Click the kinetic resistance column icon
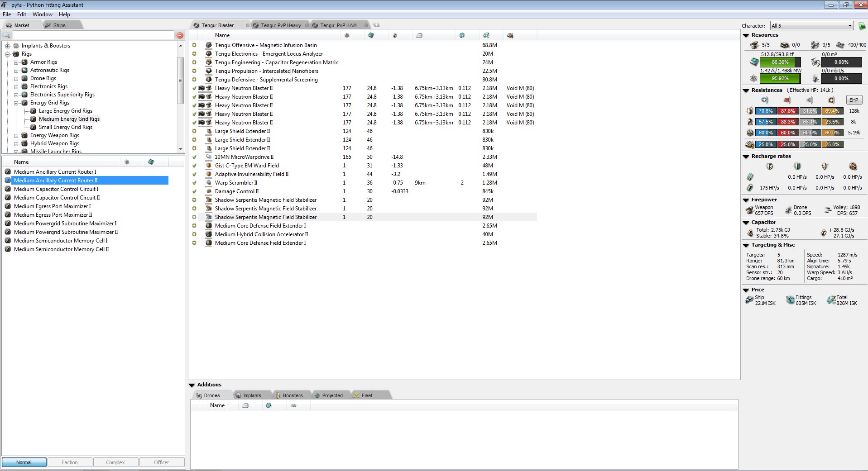 click(810, 100)
